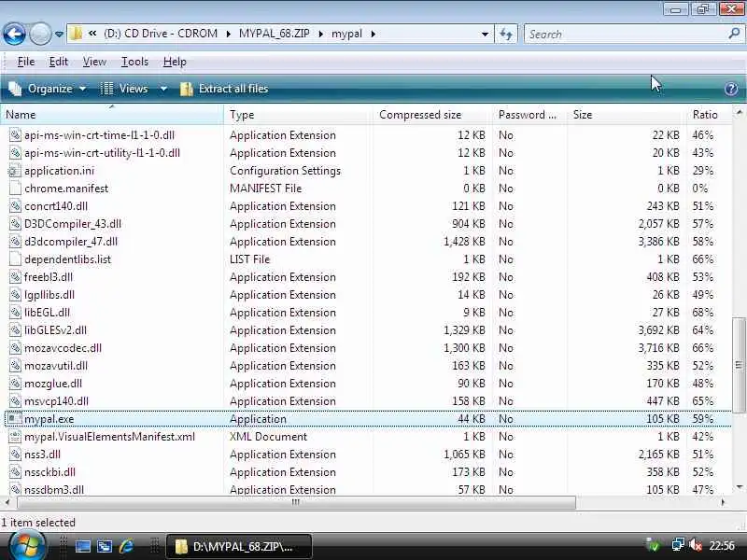Go back with the Back arrow button
This screenshot has width=747, height=560.
click(x=14, y=34)
